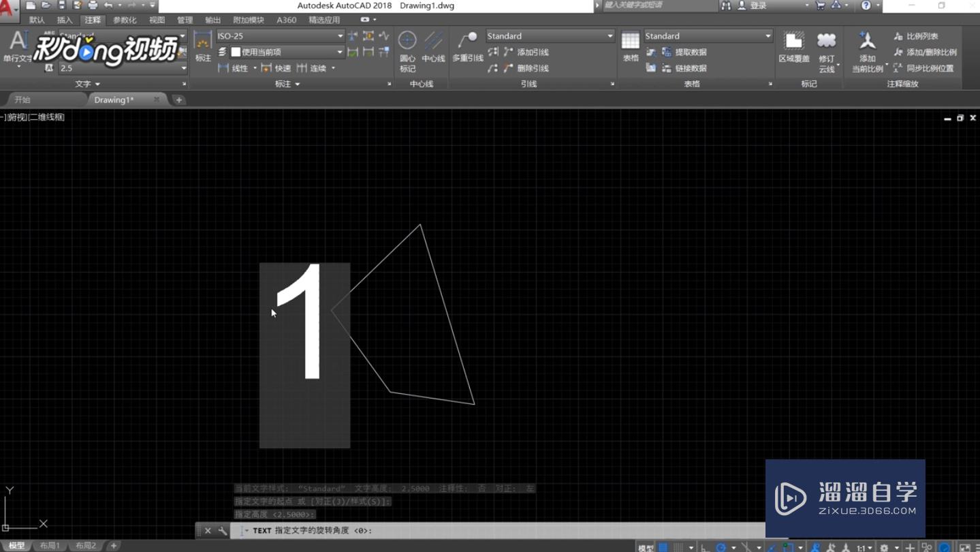Add a new layout with plus button

click(x=114, y=546)
